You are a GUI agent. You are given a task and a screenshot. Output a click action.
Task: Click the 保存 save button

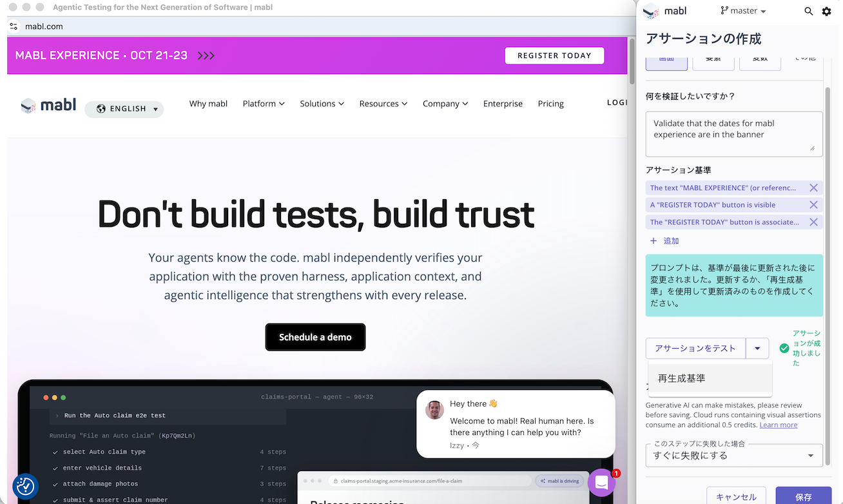[x=803, y=496]
